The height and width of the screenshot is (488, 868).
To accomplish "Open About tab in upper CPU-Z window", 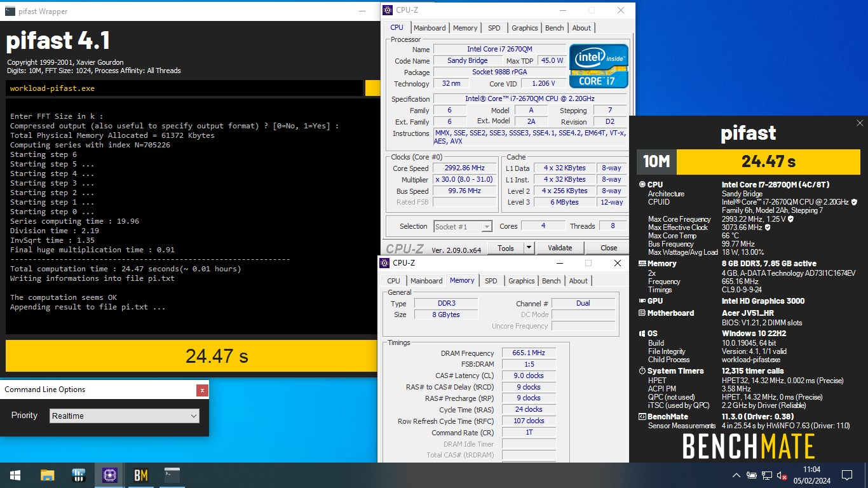I will coord(581,28).
